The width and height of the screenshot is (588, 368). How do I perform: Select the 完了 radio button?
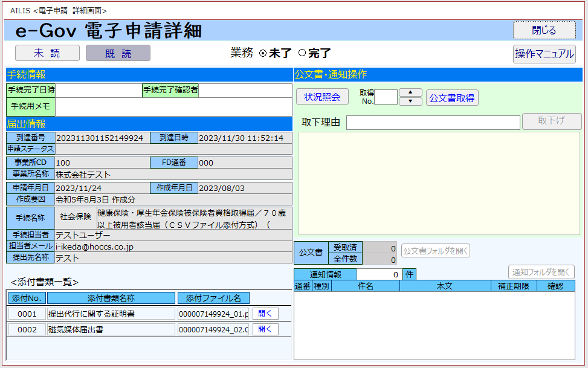pos(302,53)
